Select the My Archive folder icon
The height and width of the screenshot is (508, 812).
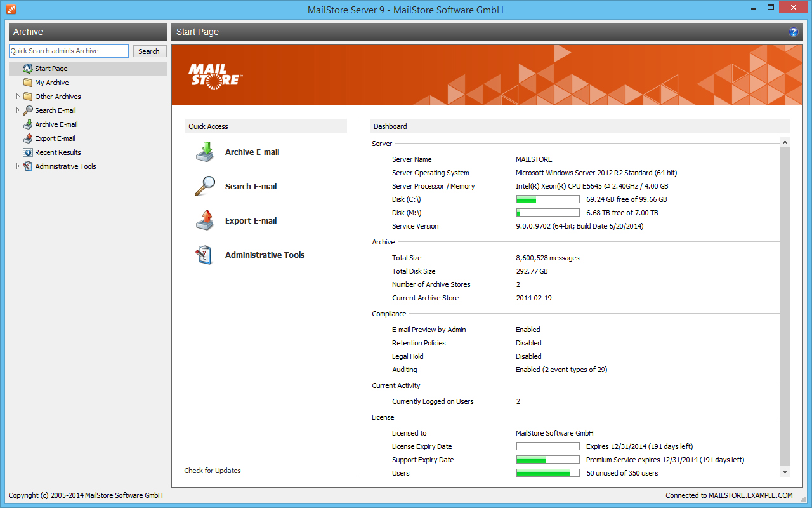point(27,82)
